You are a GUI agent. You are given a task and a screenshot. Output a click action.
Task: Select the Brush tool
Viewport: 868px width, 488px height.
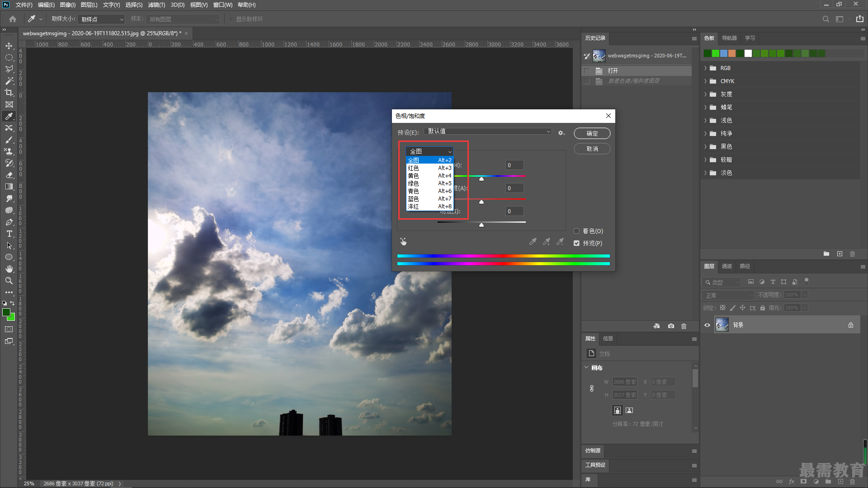click(x=9, y=140)
